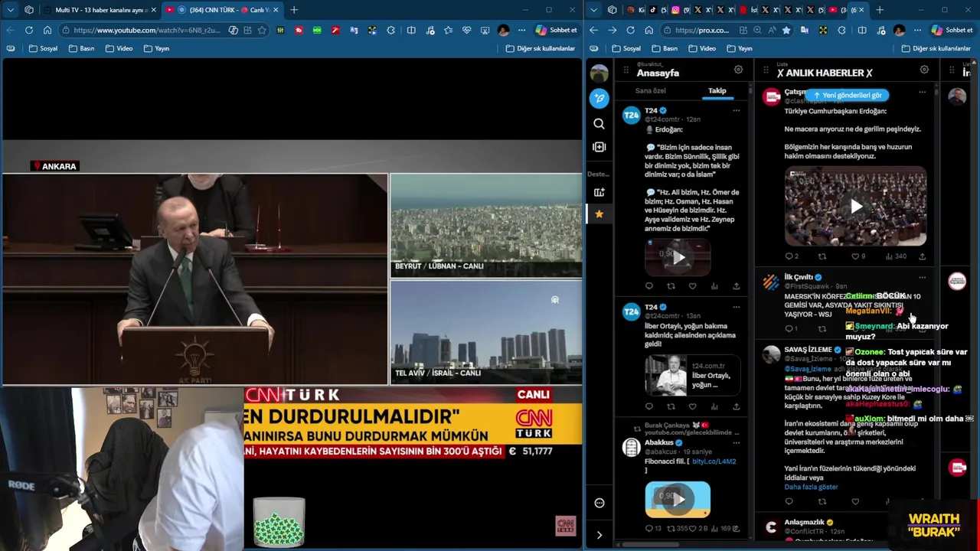Open T24 avatar on first post
The image size is (980, 551).
pyautogui.click(x=631, y=116)
